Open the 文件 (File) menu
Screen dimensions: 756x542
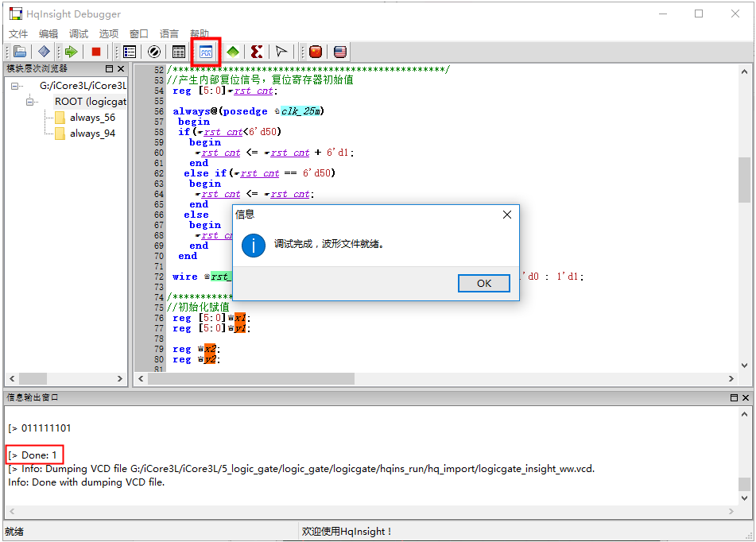17,33
